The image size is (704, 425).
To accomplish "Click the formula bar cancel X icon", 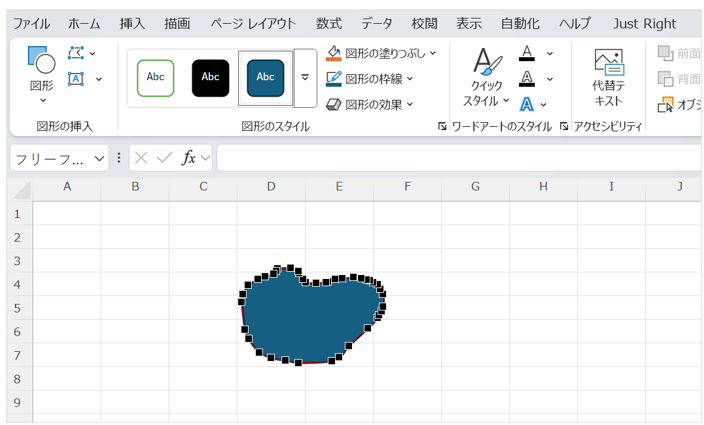I will tap(141, 158).
